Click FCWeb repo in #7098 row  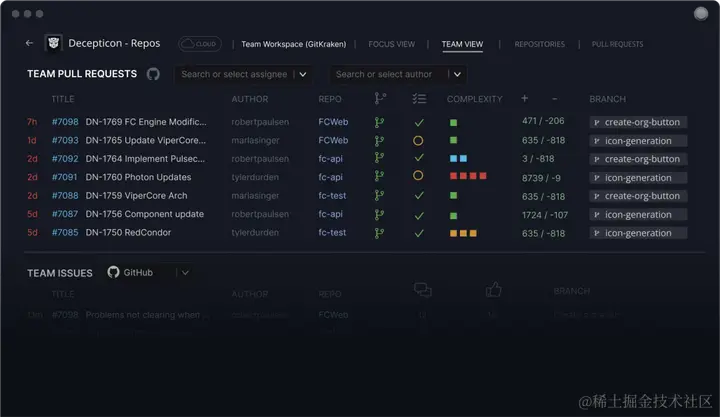[x=333, y=122]
